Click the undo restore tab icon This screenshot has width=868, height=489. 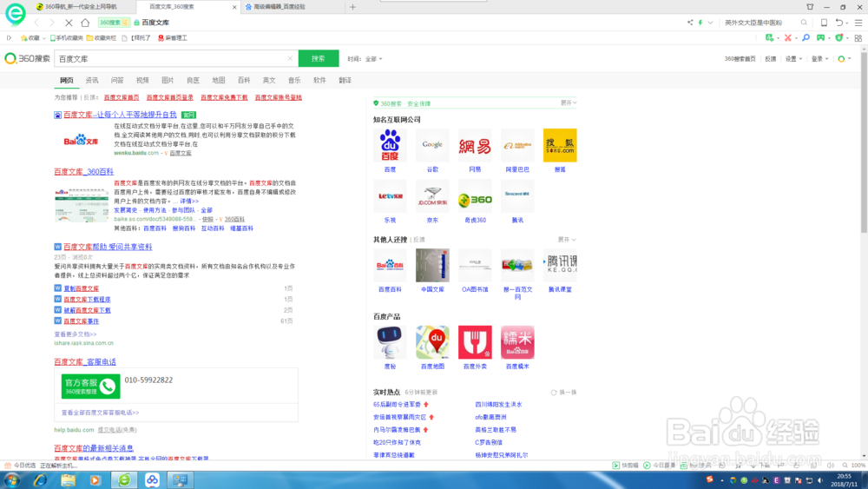tap(839, 23)
